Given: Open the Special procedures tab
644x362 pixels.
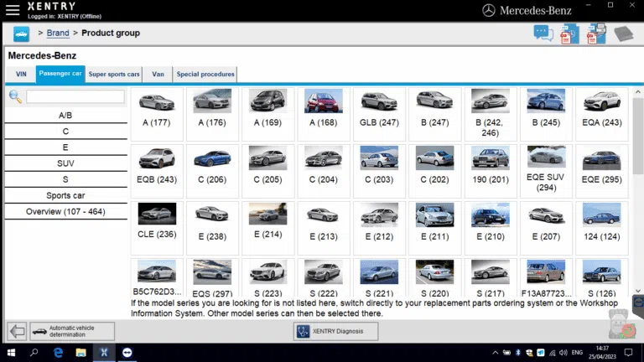Looking at the screenshot, I should point(205,75).
